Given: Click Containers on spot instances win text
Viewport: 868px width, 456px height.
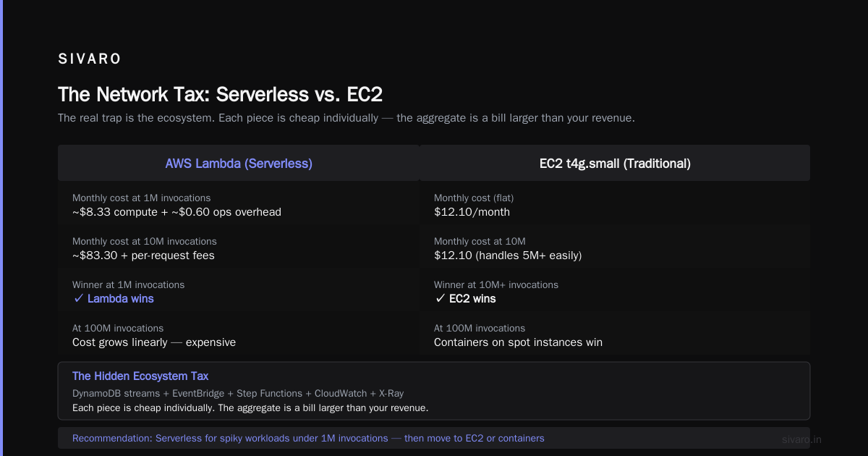Looking at the screenshot, I should 518,342.
